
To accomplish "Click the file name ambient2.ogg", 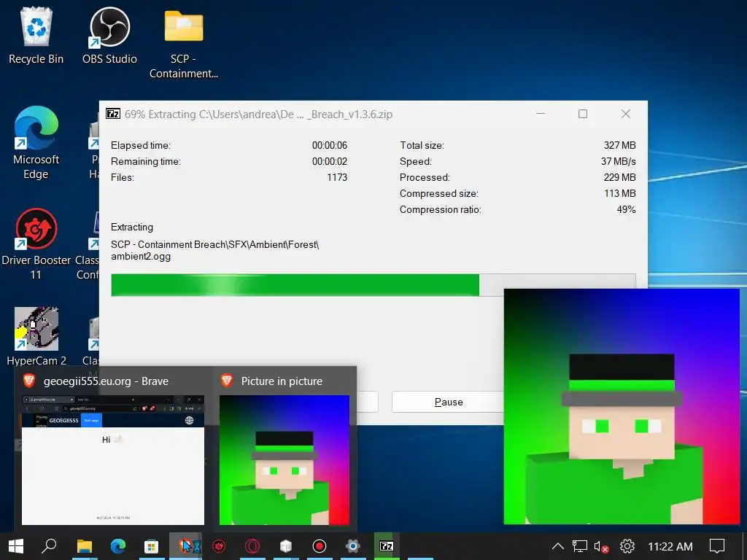I will [x=141, y=257].
